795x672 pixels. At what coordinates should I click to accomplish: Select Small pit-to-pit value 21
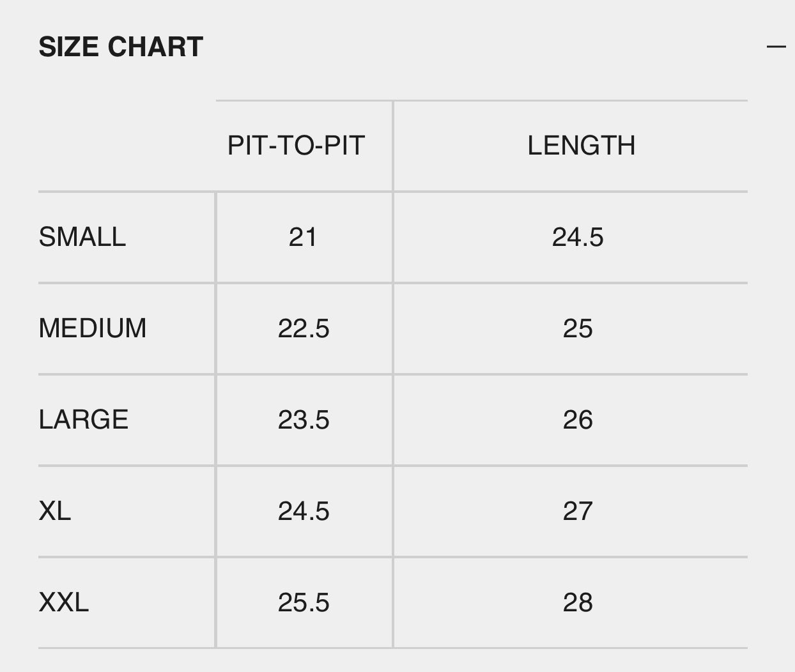coord(303,237)
